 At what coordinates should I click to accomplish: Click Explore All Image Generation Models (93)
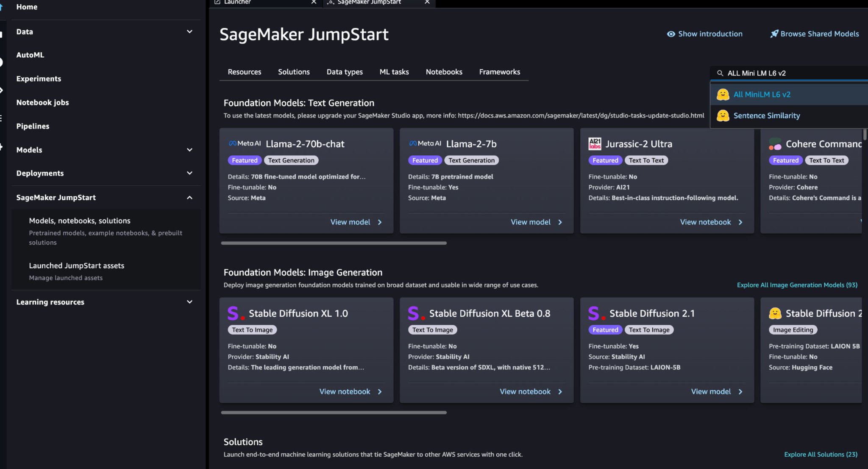tap(797, 285)
